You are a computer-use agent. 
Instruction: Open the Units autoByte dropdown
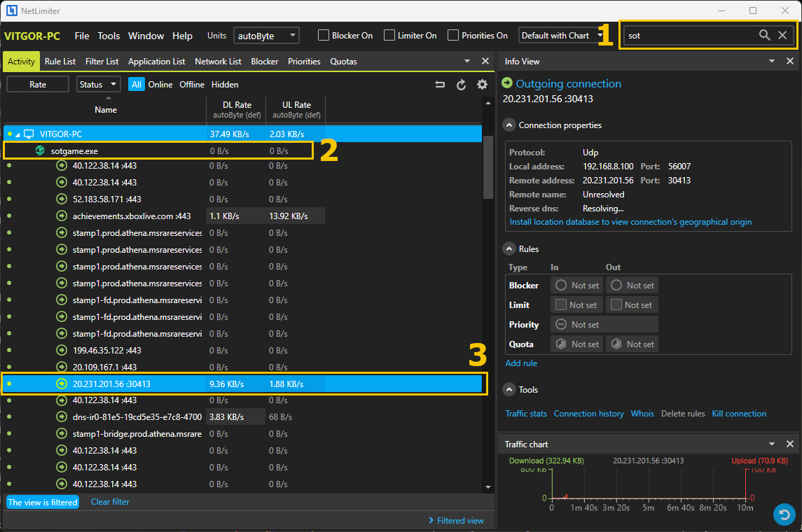pyautogui.click(x=267, y=36)
